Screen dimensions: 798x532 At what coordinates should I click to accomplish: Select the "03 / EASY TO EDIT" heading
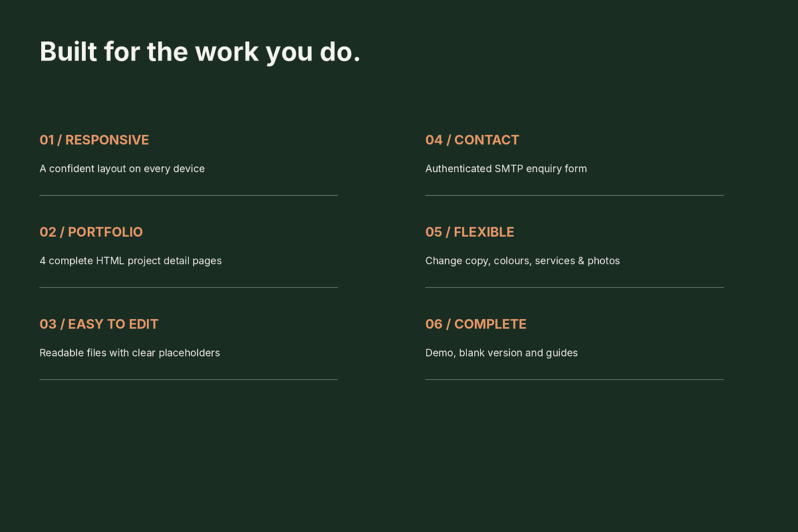(x=99, y=324)
